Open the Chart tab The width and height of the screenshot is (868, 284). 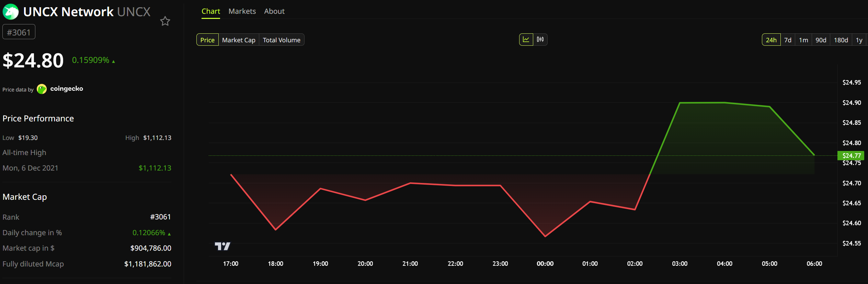tap(210, 11)
